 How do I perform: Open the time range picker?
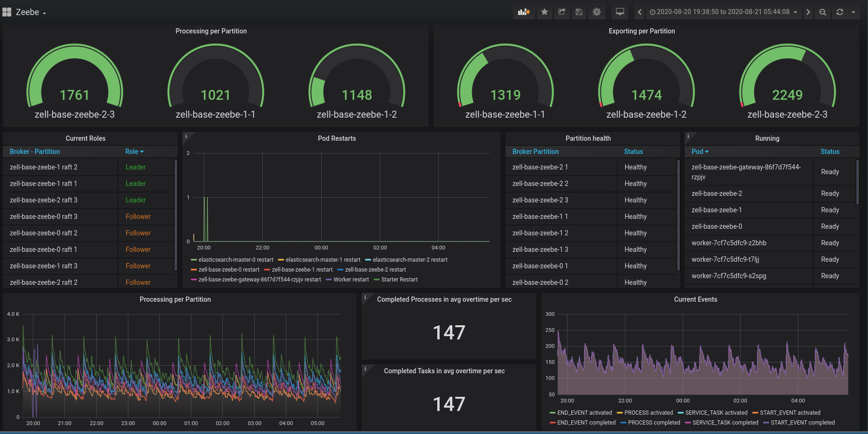tap(723, 12)
